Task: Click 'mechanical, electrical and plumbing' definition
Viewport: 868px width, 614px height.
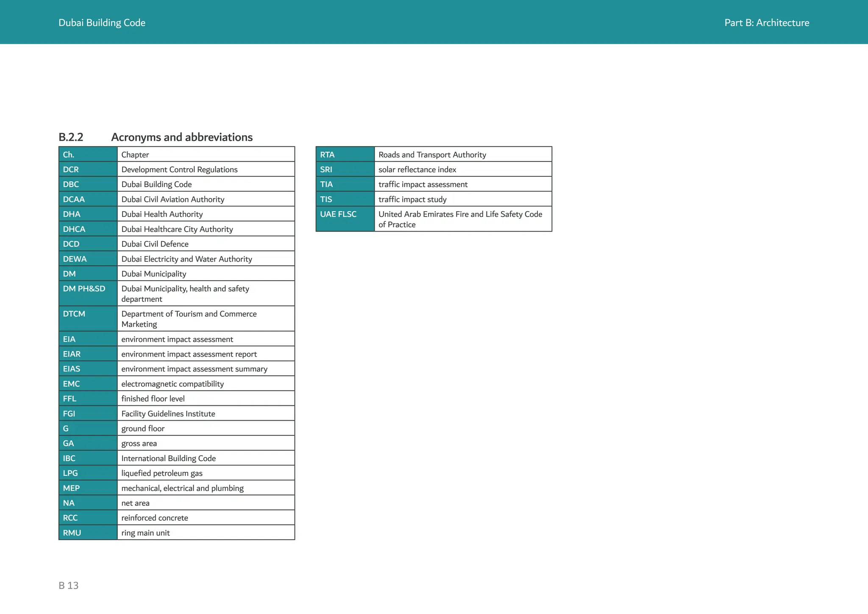Action: [x=182, y=488]
